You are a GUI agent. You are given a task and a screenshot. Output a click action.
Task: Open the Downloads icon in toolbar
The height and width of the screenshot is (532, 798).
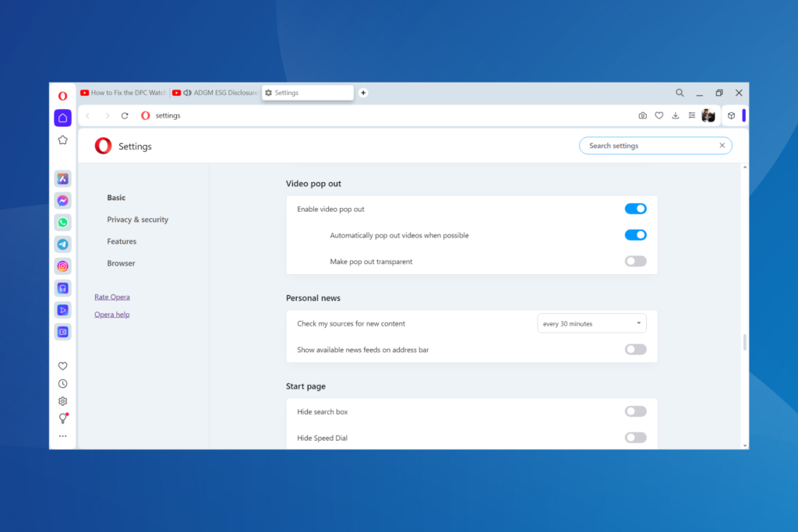676,115
